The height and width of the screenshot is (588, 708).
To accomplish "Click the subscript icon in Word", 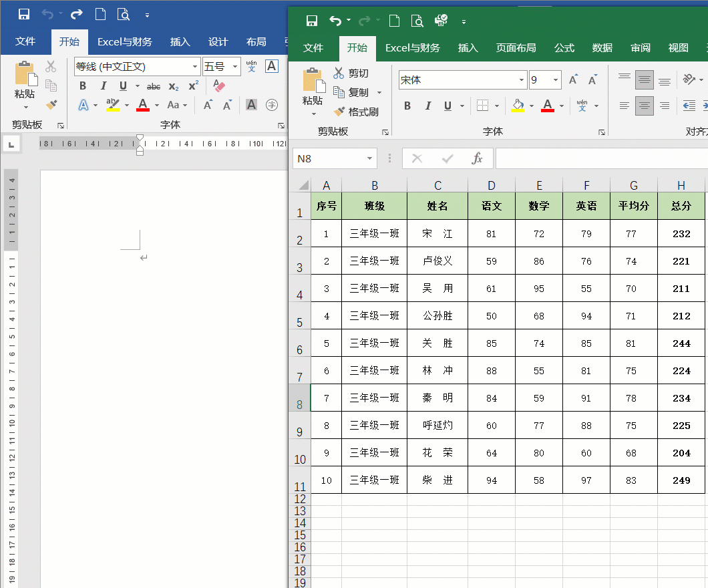I will click(174, 86).
